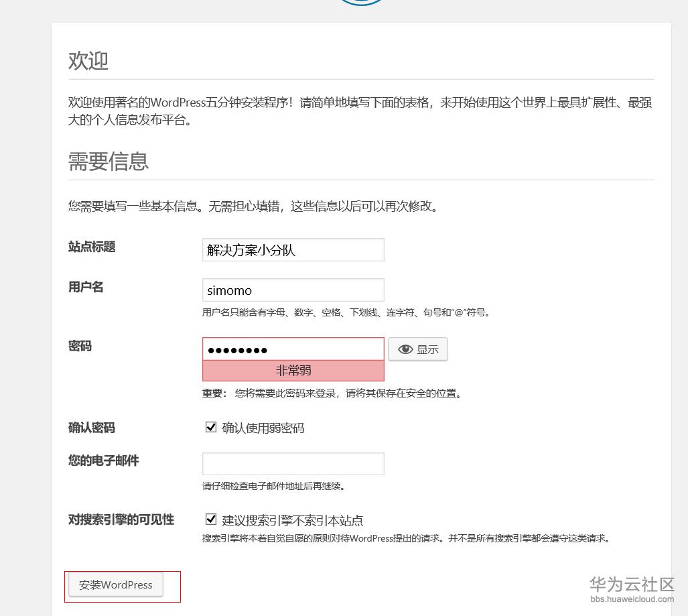688x616 pixels.
Task: Click the 密码 field label
Action: [80, 346]
